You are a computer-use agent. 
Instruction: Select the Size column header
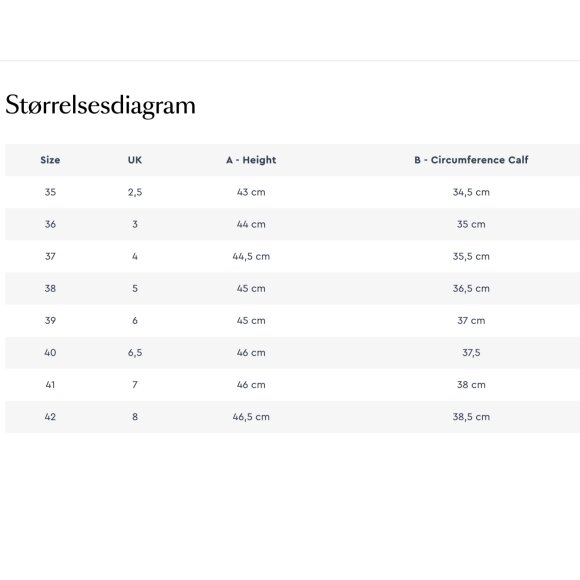(x=50, y=160)
